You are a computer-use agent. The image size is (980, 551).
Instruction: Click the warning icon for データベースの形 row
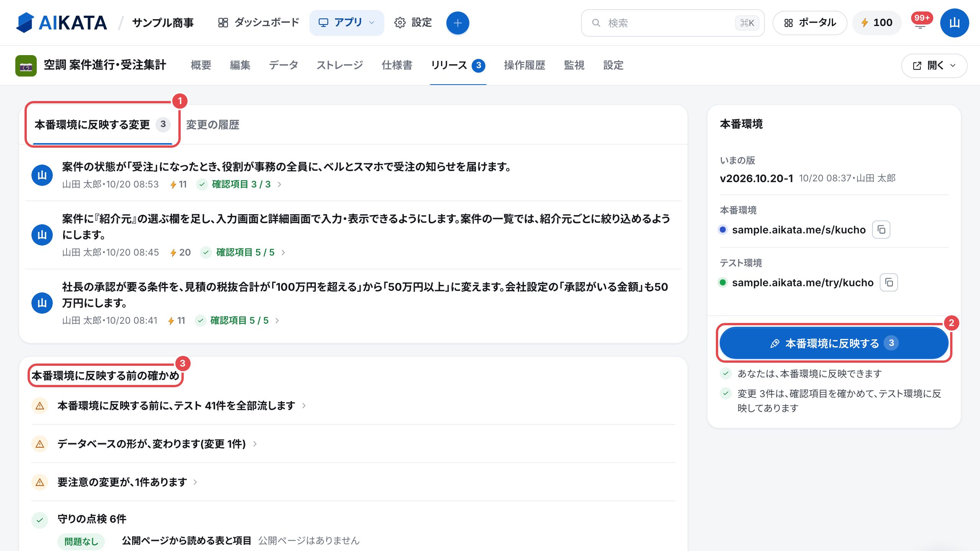point(40,444)
